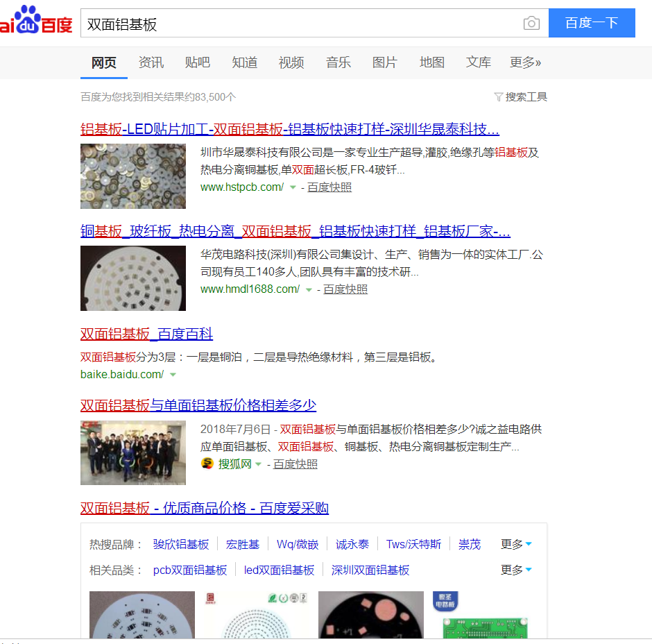Screen dimensions: 652x644
Task: Click the www.hmdl1688.com/ URL
Action: pyautogui.click(x=250, y=289)
